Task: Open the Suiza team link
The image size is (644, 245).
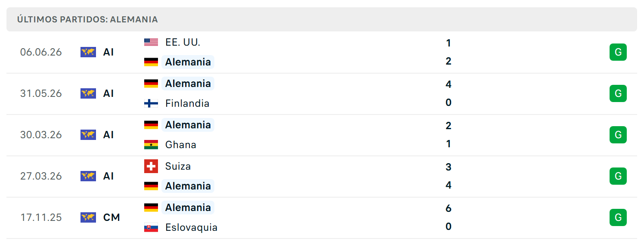Action: click(x=178, y=166)
